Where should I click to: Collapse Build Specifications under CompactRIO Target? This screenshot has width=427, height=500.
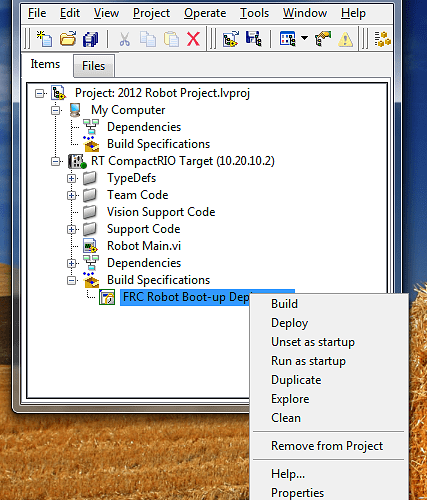click(x=71, y=280)
